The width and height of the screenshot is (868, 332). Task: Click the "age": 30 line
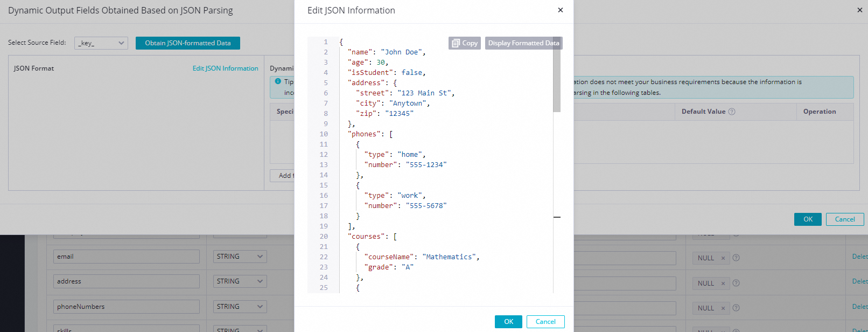click(368, 63)
